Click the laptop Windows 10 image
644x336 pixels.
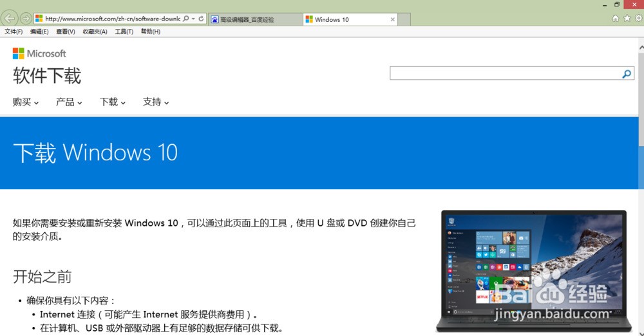[534, 271]
